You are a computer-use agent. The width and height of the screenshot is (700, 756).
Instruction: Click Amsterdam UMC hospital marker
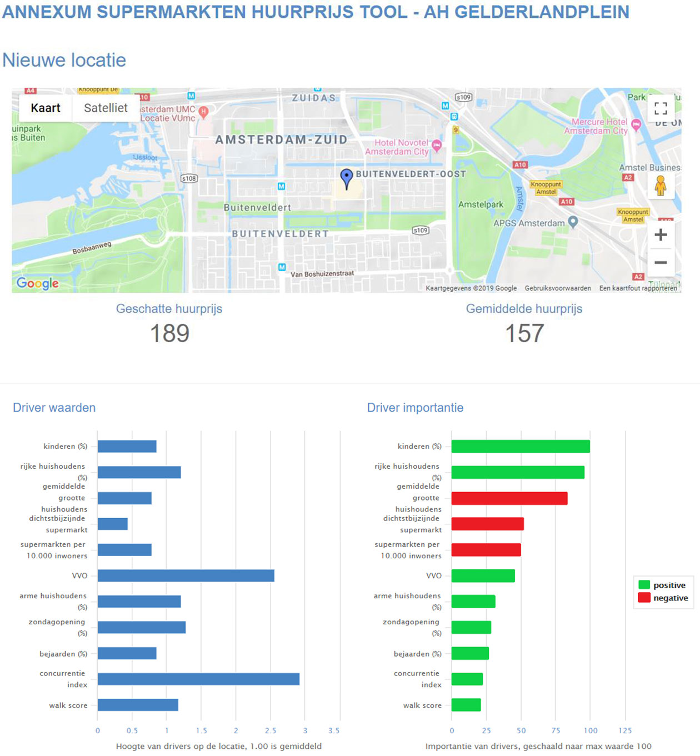(203, 112)
